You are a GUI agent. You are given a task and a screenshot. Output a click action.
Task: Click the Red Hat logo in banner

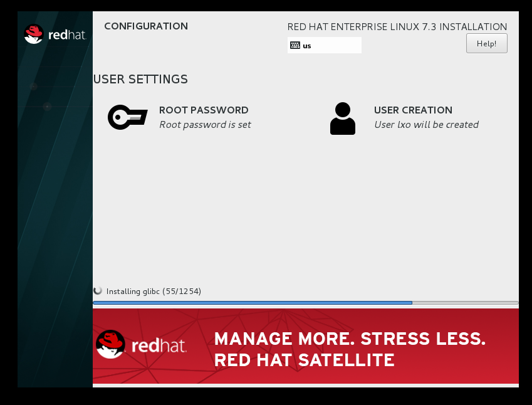[141, 345]
